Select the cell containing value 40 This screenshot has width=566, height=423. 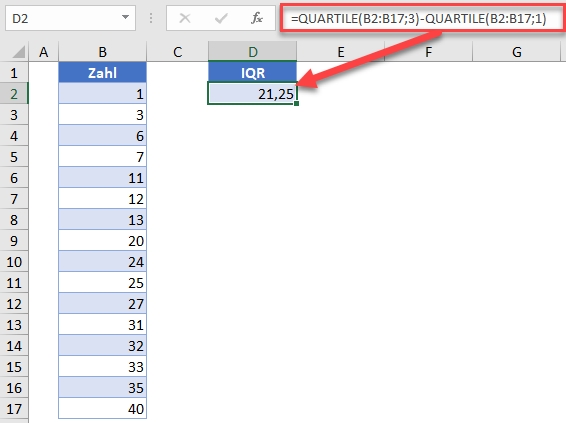pyautogui.click(x=103, y=409)
